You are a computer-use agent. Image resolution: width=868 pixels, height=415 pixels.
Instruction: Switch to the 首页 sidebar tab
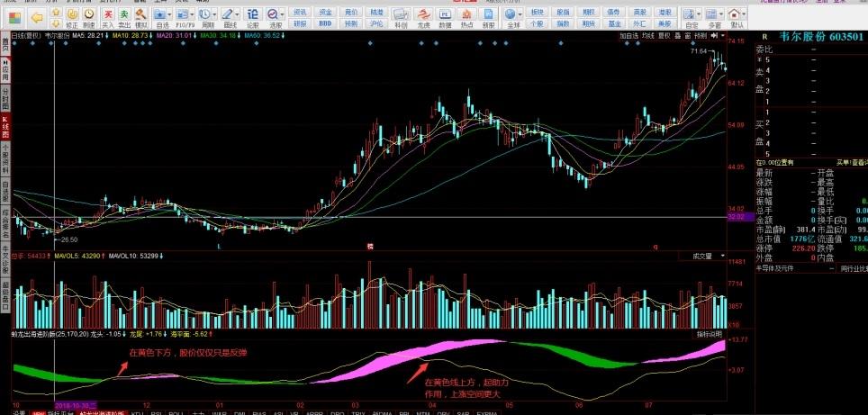pos(5,45)
